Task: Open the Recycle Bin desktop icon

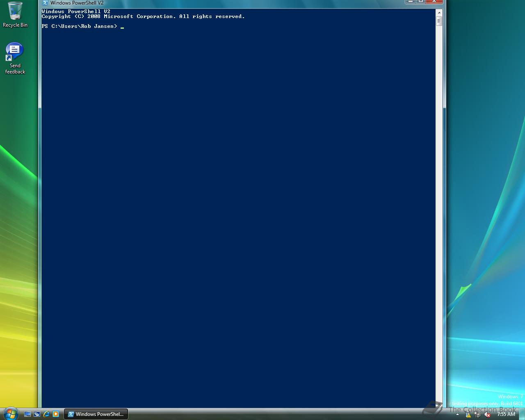Action: point(15,15)
